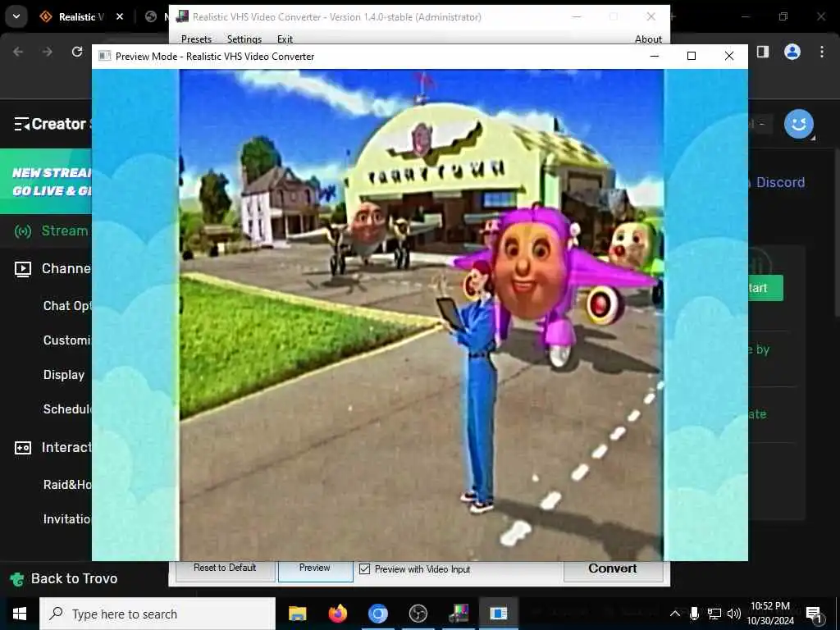Select Customize in Trovo sidebar

(x=67, y=340)
